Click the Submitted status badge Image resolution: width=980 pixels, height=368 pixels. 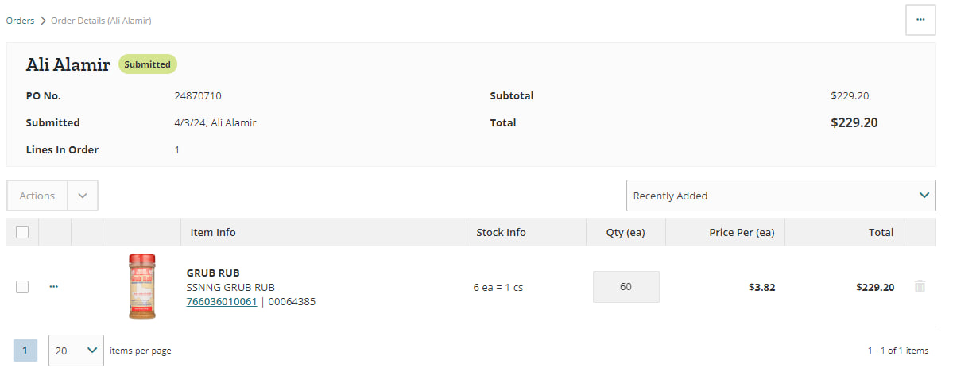pos(148,64)
